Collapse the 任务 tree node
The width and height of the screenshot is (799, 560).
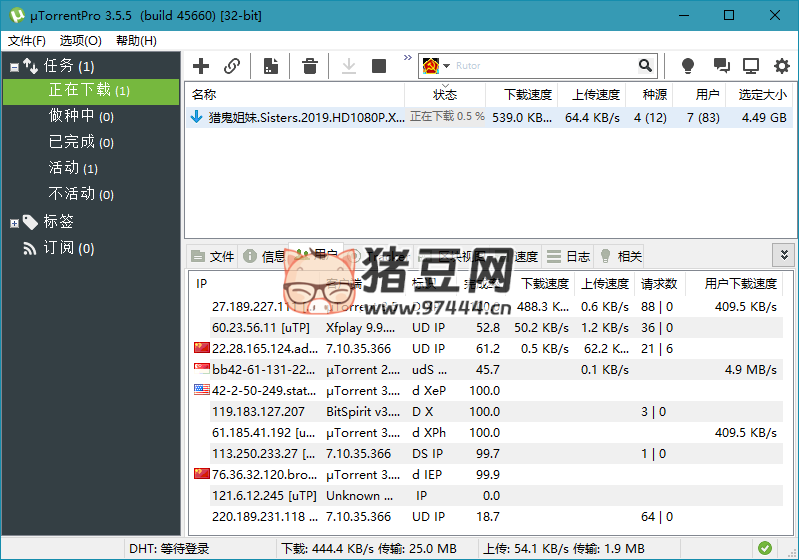pos(14,67)
